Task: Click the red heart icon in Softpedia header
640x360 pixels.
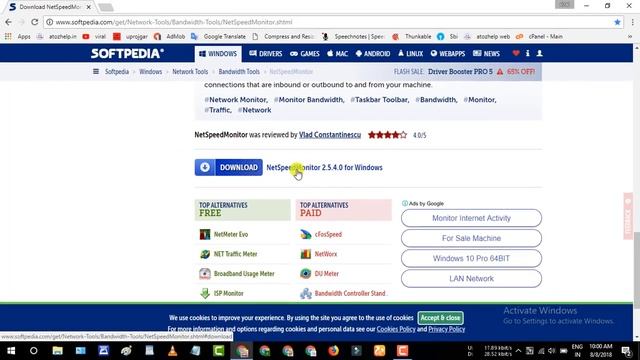Action: [x=516, y=53]
